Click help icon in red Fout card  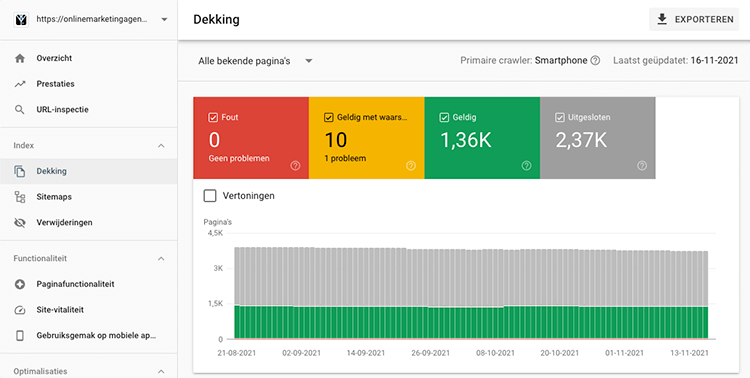(x=295, y=166)
